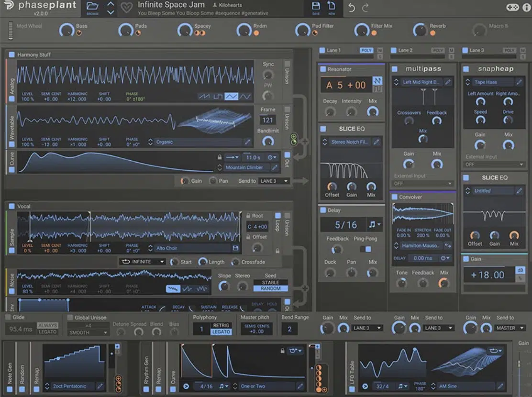Screen dimensions: 532x397
Task: Edit the Organic wavetable with pencil icon
Action: [247, 142]
